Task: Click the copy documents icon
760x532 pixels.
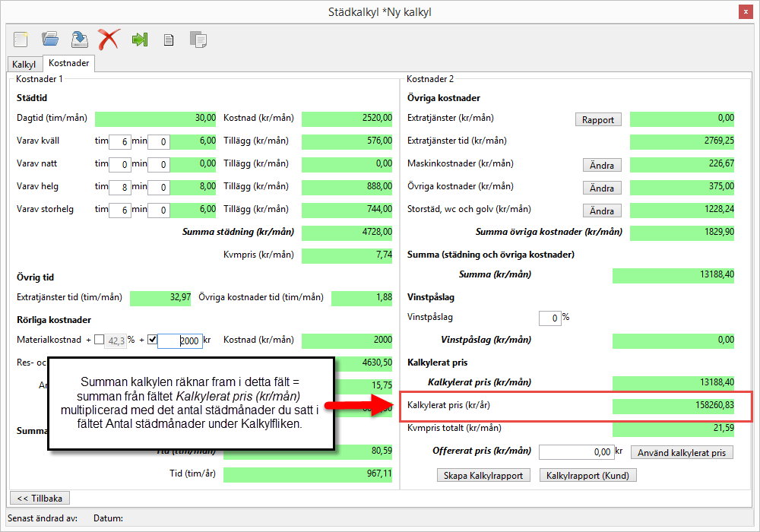Action: click(x=198, y=40)
